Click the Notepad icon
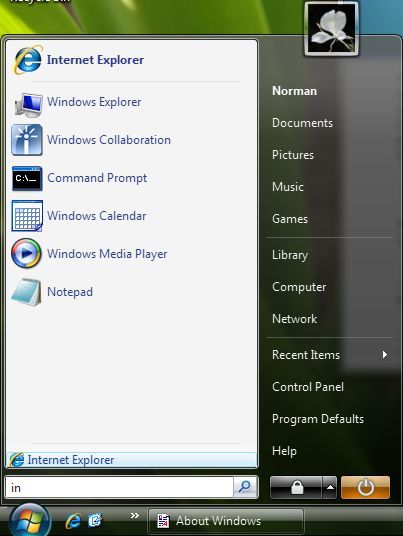 click(26, 292)
